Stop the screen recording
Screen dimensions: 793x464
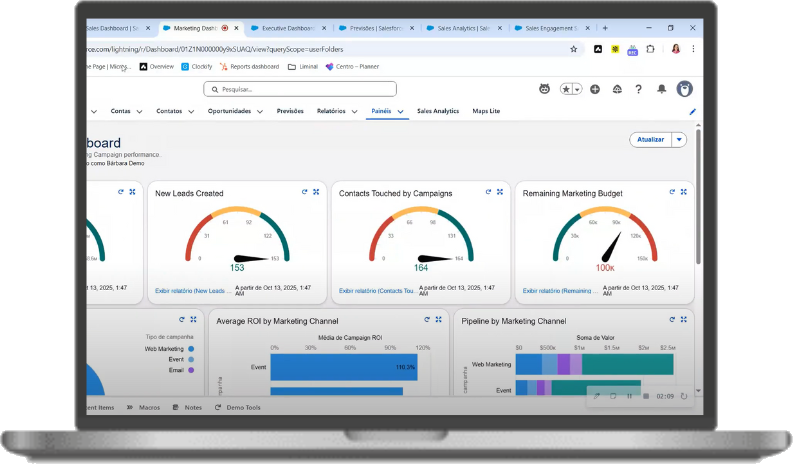click(646, 396)
